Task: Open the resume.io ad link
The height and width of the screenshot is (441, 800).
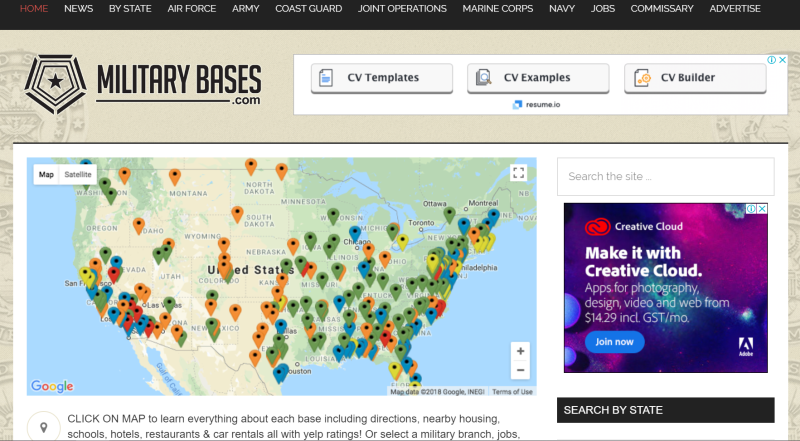Action: 536,105
